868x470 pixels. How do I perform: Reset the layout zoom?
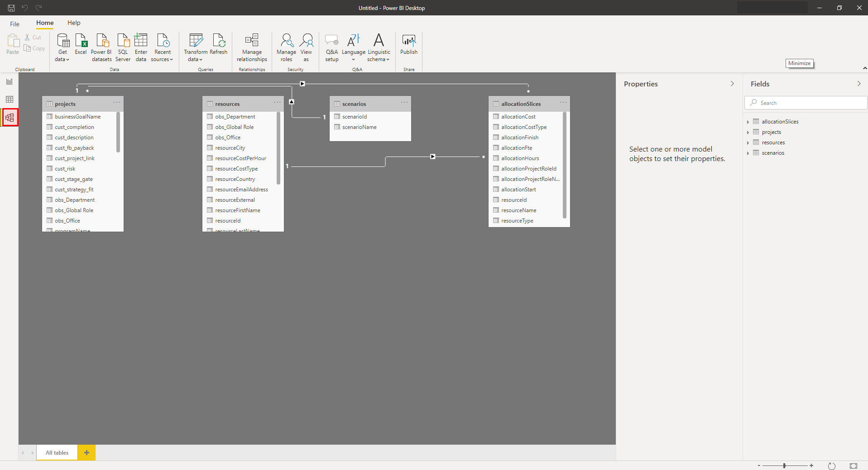[832, 466]
